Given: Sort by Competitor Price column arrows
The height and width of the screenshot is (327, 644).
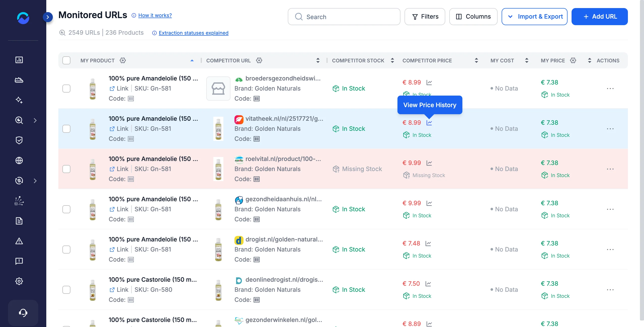Looking at the screenshot, I should pyautogui.click(x=476, y=60).
